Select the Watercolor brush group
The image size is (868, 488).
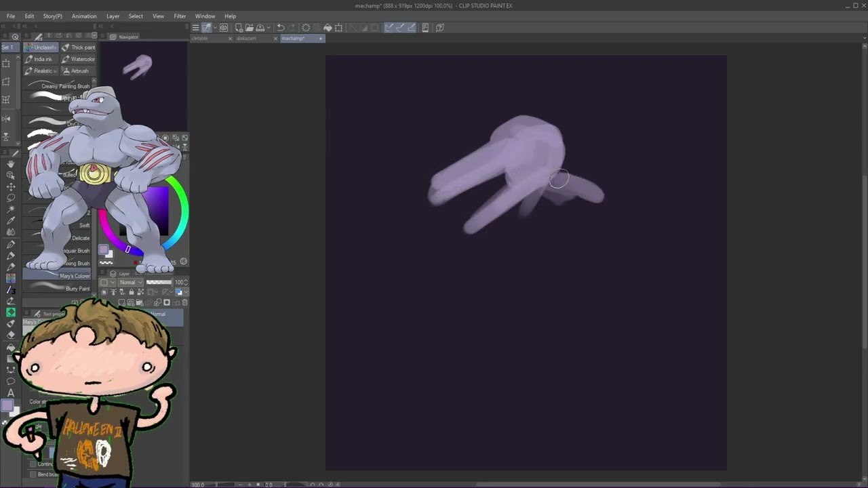tap(78, 59)
